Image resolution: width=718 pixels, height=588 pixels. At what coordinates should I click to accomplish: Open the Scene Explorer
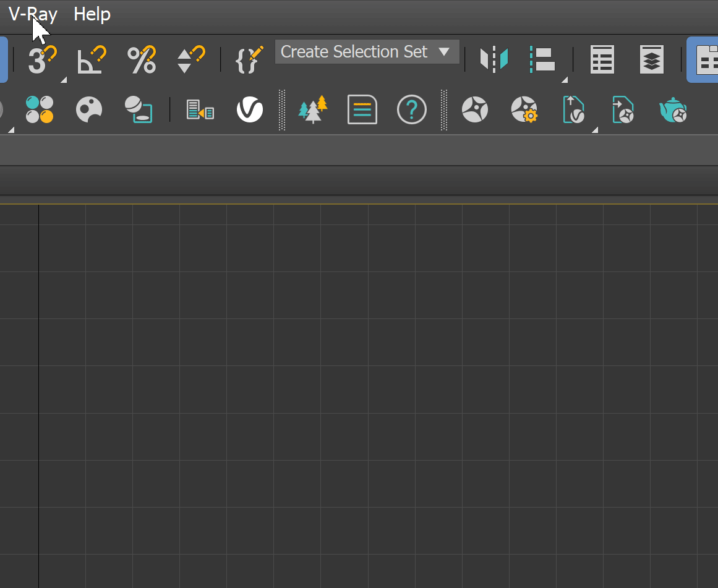pyautogui.click(x=602, y=59)
